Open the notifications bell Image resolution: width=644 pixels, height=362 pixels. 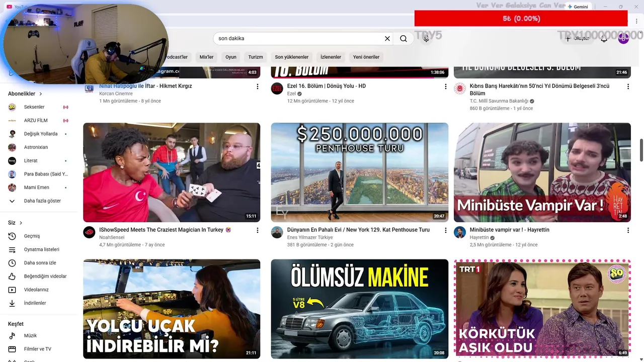point(604,39)
